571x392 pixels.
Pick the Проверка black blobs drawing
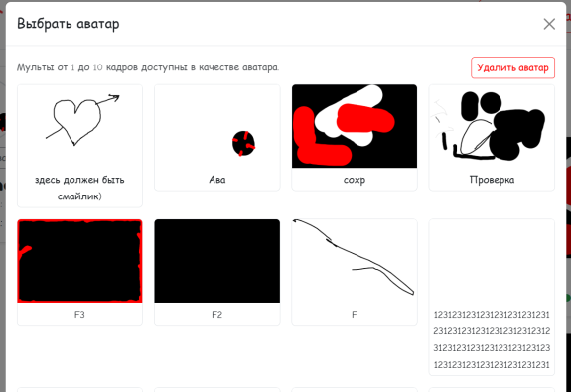pos(492,126)
